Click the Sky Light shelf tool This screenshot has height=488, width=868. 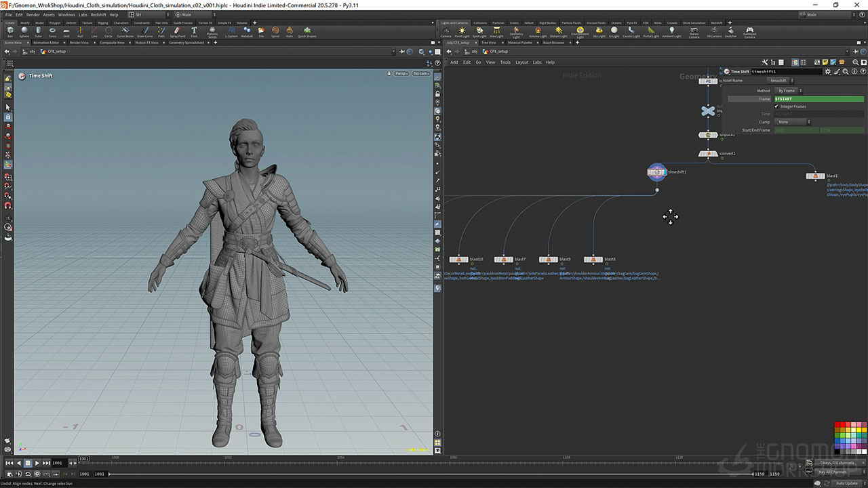click(599, 32)
